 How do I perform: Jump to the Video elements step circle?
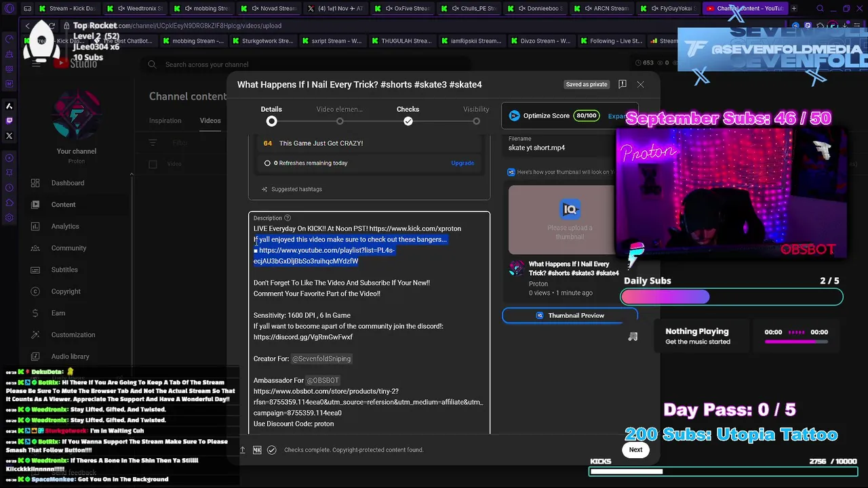point(340,121)
